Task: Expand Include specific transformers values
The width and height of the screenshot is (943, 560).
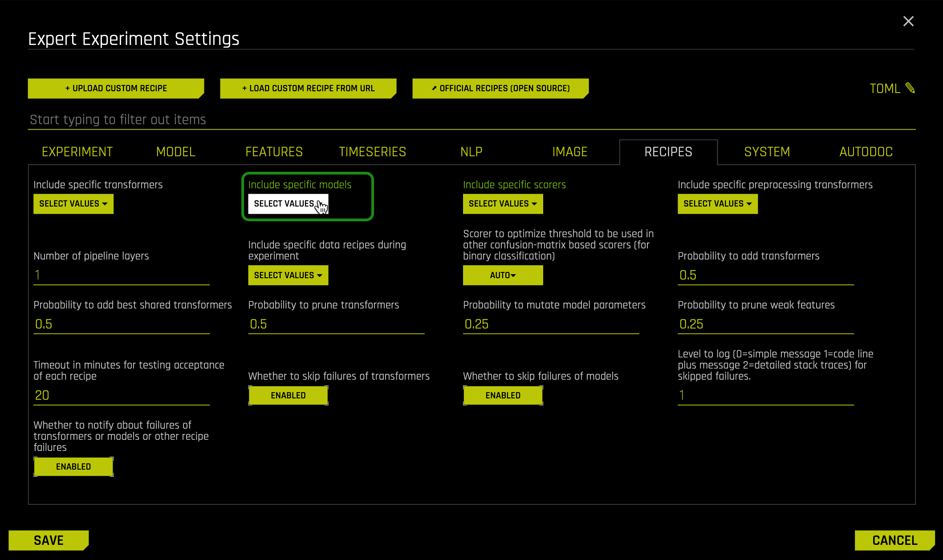Action: (x=73, y=203)
